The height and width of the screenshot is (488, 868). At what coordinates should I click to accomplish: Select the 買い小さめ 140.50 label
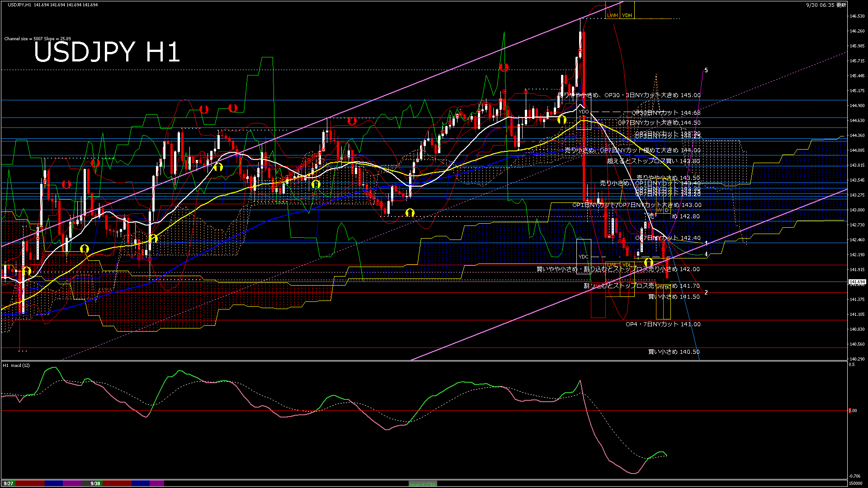tap(674, 352)
